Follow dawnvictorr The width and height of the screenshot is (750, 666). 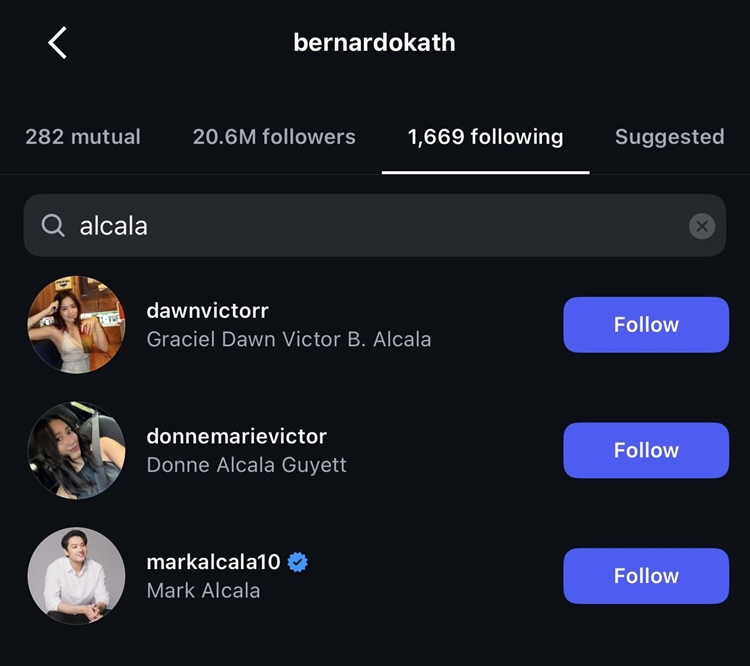pyautogui.click(x=646, y=325)
